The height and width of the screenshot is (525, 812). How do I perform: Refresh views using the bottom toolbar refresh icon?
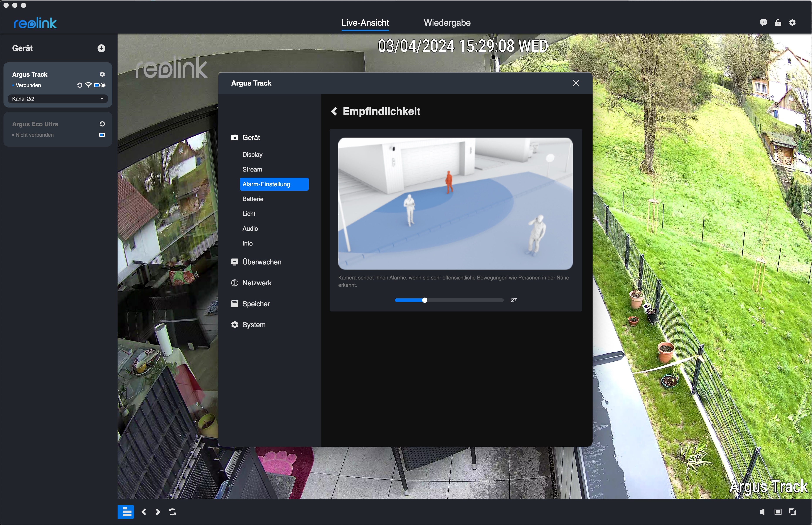172,512
